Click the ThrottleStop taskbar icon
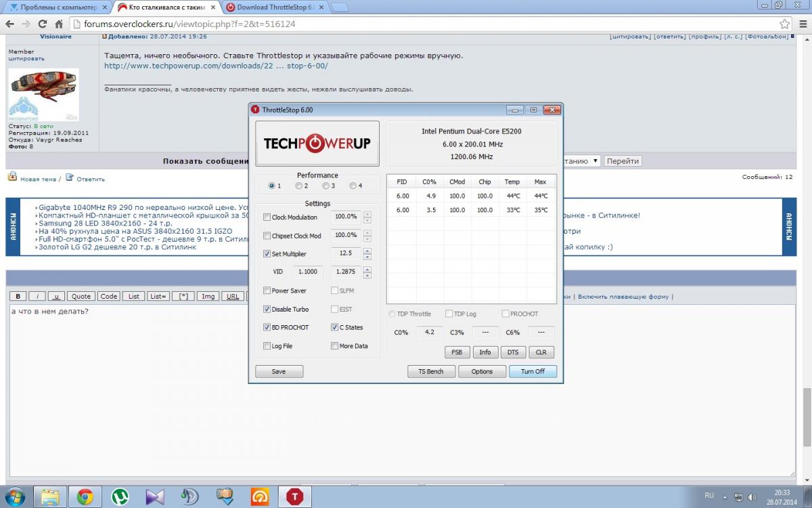Viewport: 812px width, 508px height. coord(294,496)
